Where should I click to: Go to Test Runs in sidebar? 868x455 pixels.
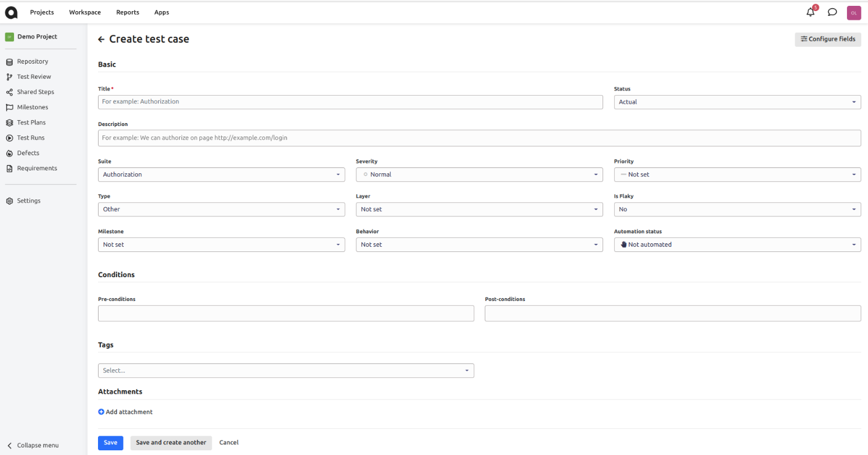coord(30,138)
